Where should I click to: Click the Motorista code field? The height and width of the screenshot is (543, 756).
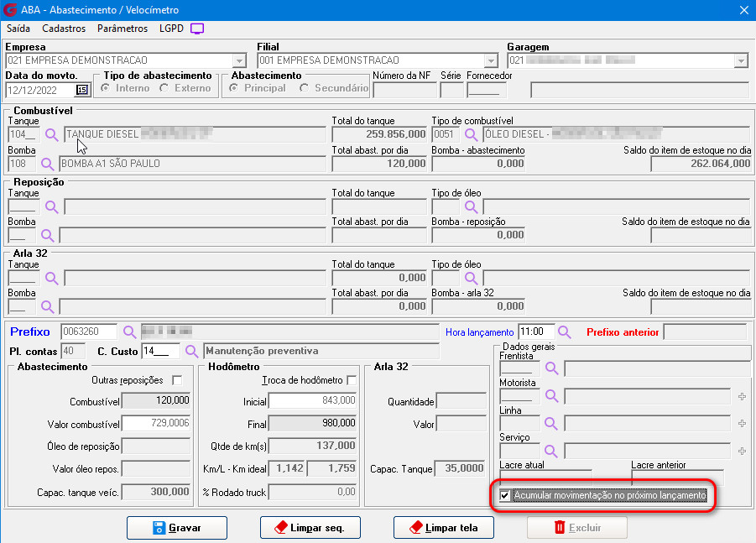click(519, 396)
